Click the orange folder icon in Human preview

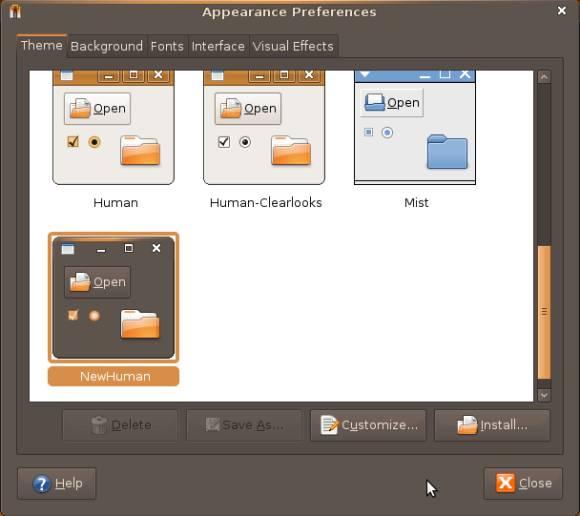click(140, 150)
